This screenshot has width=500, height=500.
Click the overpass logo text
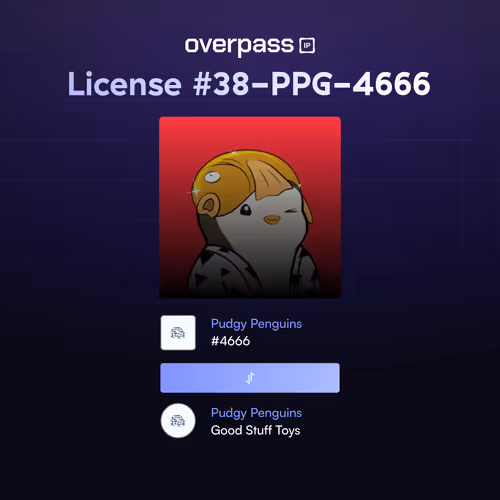[x=239, y=46]
